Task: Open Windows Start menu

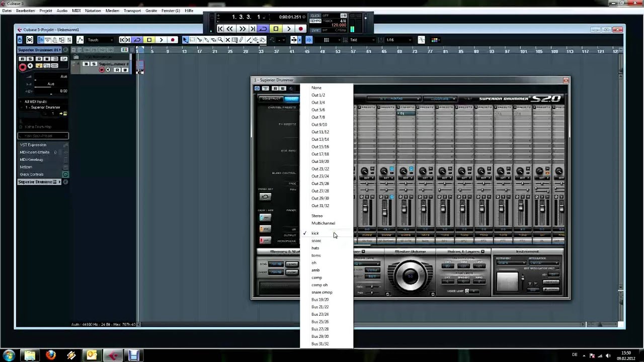Action: (10, 355)
